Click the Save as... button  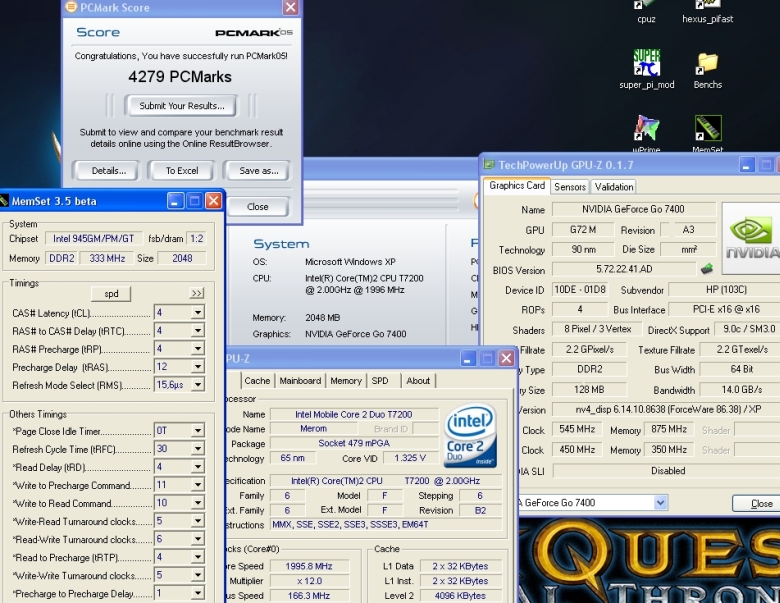tap(258, 171)
